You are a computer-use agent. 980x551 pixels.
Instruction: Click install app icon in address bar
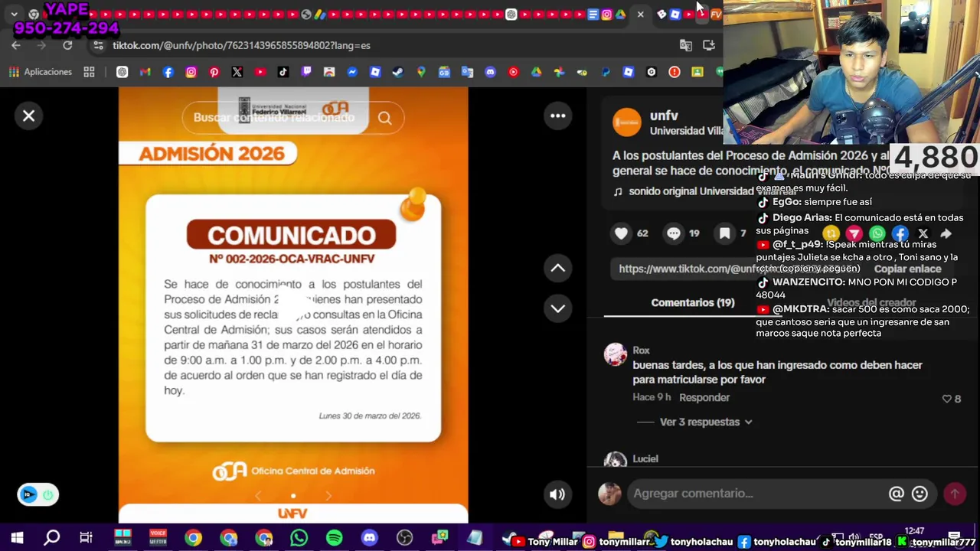709,45
